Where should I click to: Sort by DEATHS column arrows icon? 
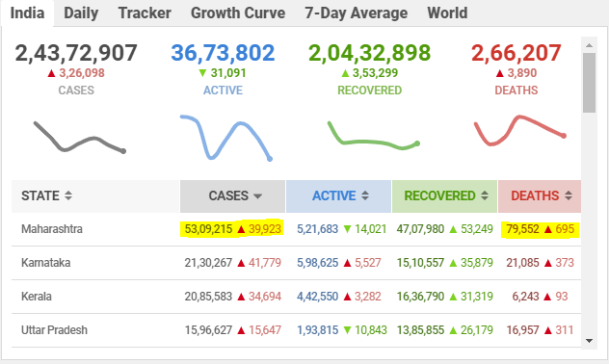tap(569, 195)
